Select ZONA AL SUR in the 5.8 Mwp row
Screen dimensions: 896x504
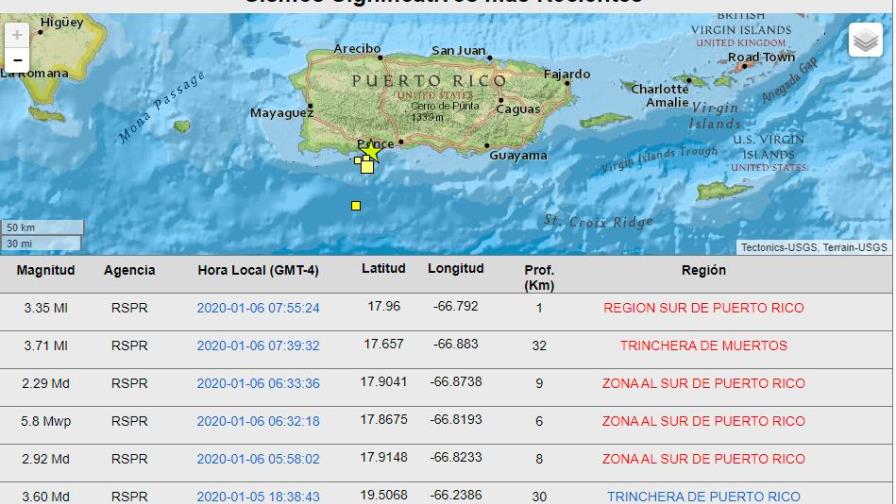click(703, 421)
